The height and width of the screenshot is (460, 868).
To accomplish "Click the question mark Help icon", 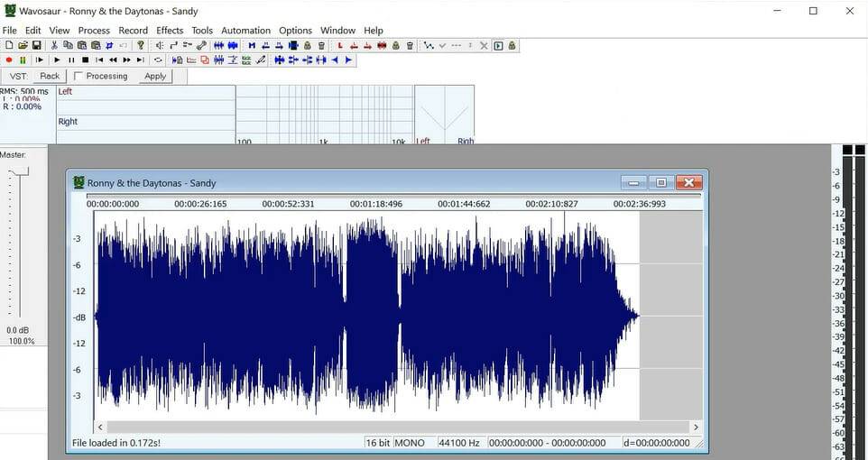I will 140,45.
